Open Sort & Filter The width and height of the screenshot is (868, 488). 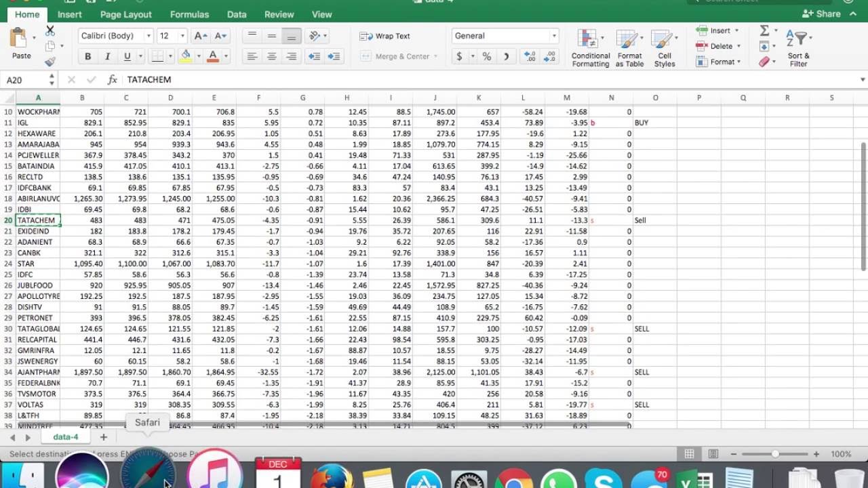pyautogui.click(x=798, y=48)
